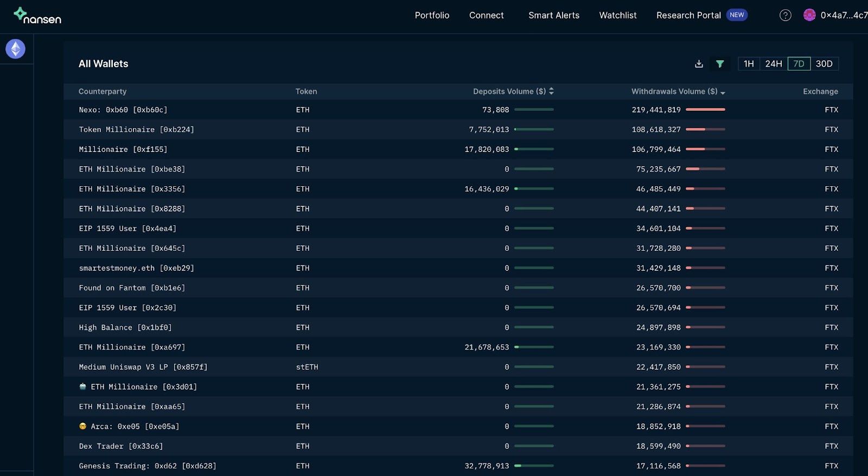Select the 30D time range
868x476 pixels.
coord(824,64)
